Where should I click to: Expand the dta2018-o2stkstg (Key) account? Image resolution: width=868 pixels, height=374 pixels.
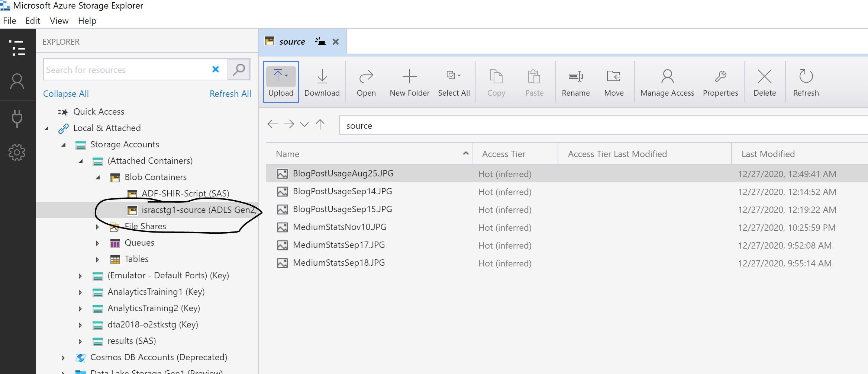tap(80, 325)
